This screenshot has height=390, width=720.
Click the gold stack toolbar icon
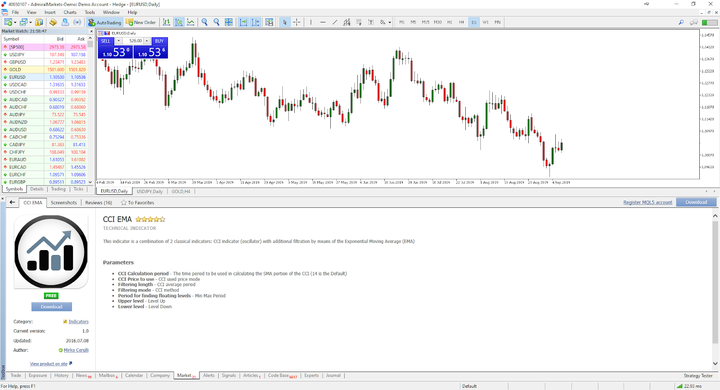tap(53, 22)
